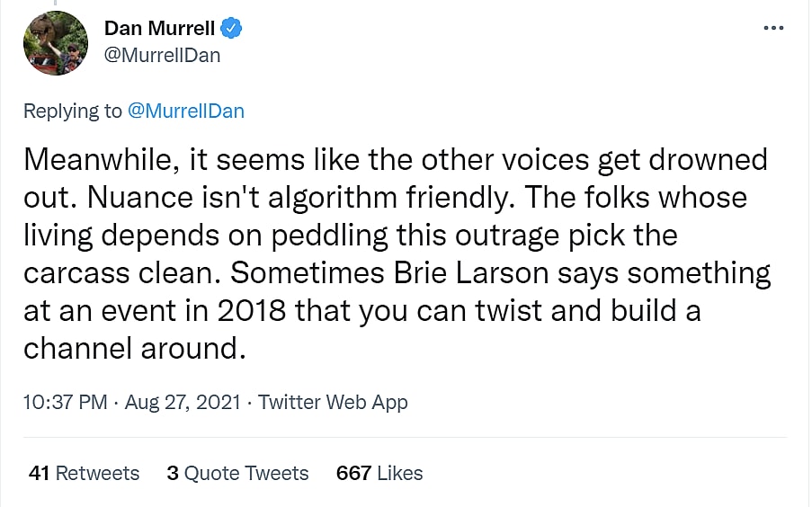This screenshot has width=812, height=507.
Task: Open the 10:37 PM timestamp link
Action: (65, 402)
